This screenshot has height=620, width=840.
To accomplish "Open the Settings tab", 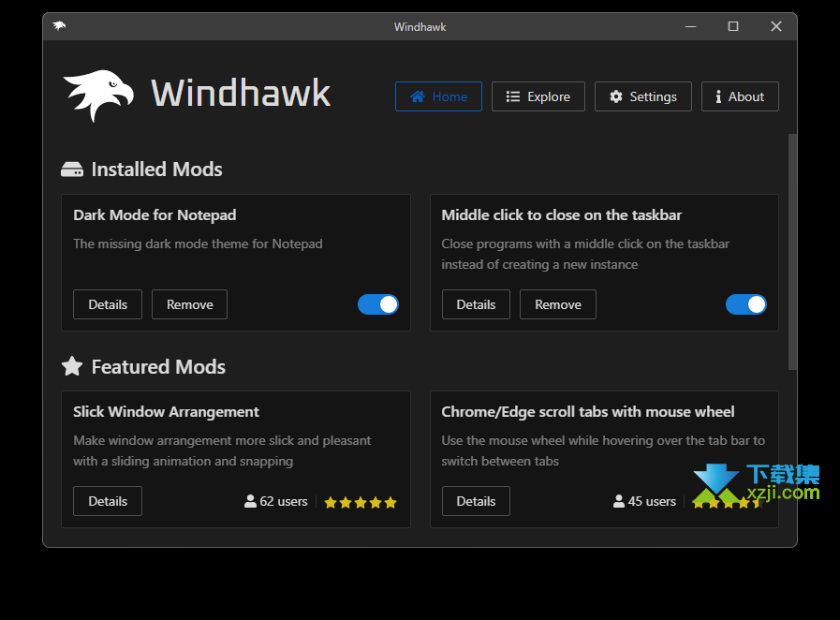I will (x=642, y=96).
